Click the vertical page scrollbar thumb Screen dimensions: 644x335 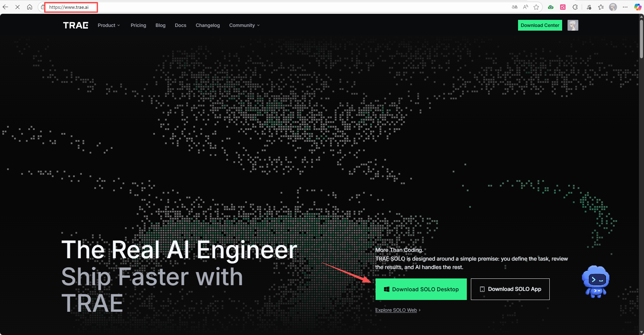(x=641, y=39)
